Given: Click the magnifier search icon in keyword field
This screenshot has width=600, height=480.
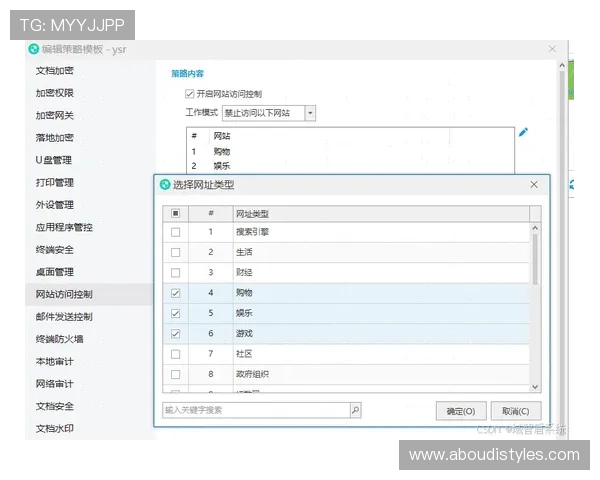Looking at the screenshot, I should (x=355, y=410).
